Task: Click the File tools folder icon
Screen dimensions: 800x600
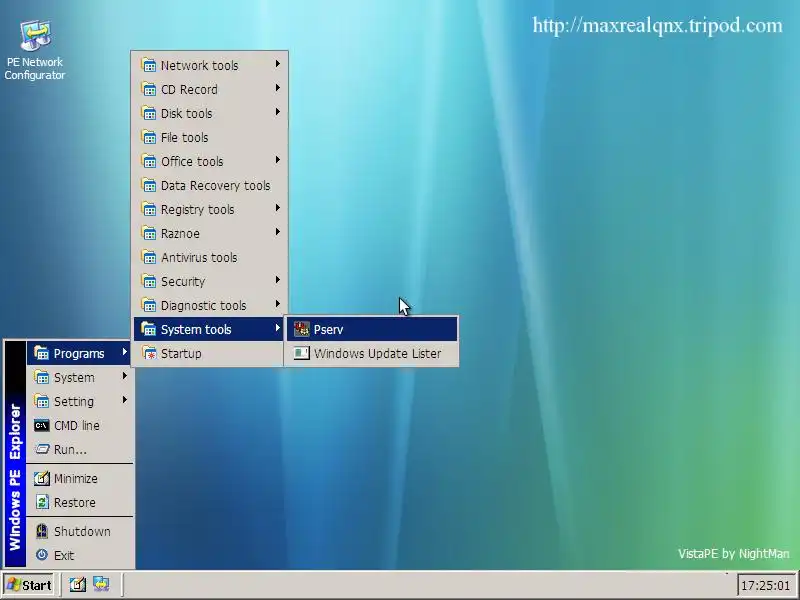Action: coord(148,137)
